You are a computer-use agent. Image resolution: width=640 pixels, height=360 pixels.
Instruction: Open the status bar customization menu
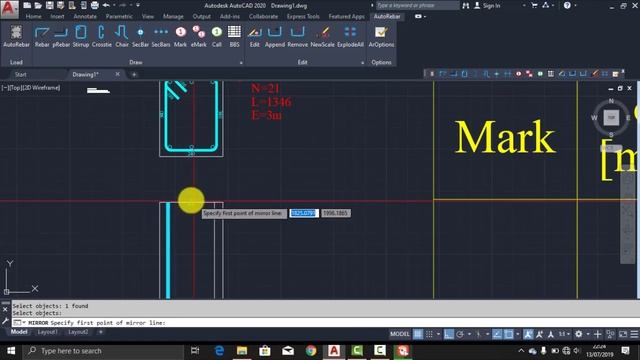pyautogui.click(x=634, y=334)
